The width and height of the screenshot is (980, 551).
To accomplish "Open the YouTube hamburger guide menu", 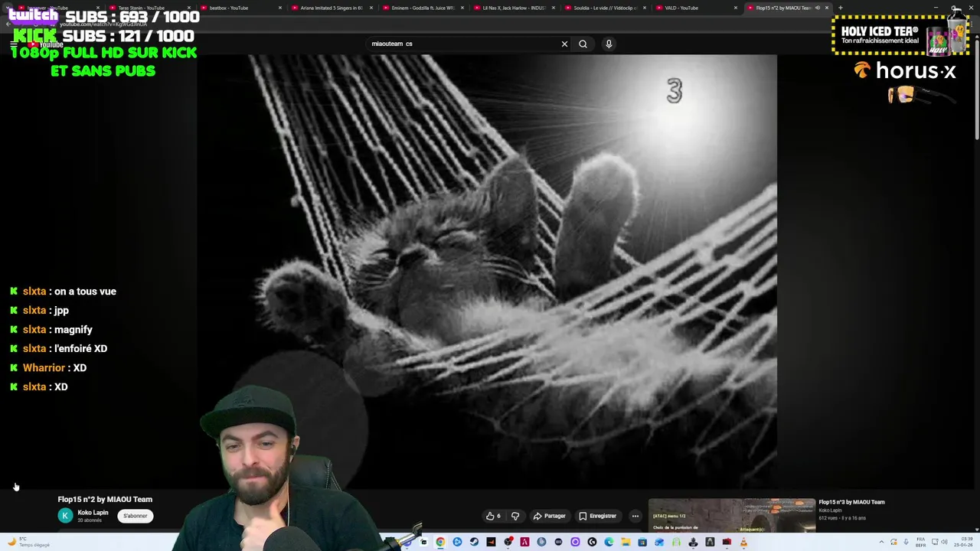I will (x=13, y=44).
